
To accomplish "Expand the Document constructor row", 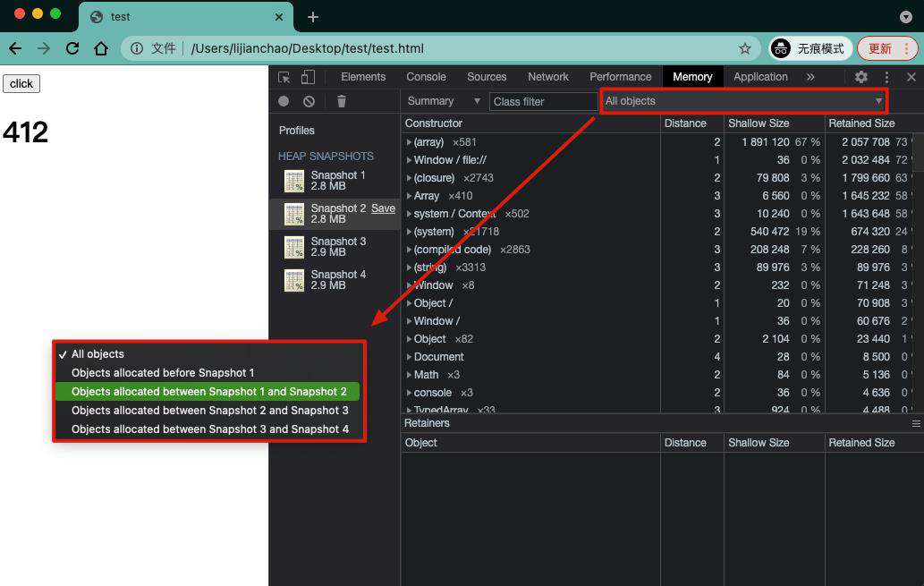I will (409, 357).
